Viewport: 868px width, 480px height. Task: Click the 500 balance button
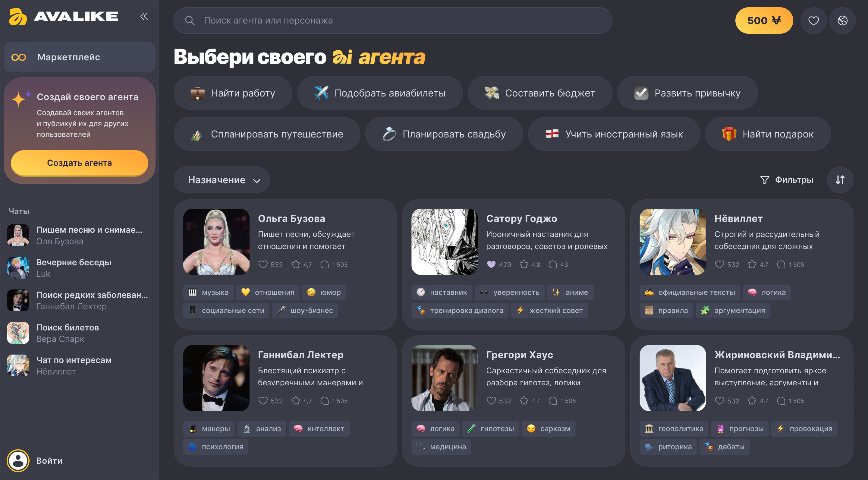(x=764, y=21)
